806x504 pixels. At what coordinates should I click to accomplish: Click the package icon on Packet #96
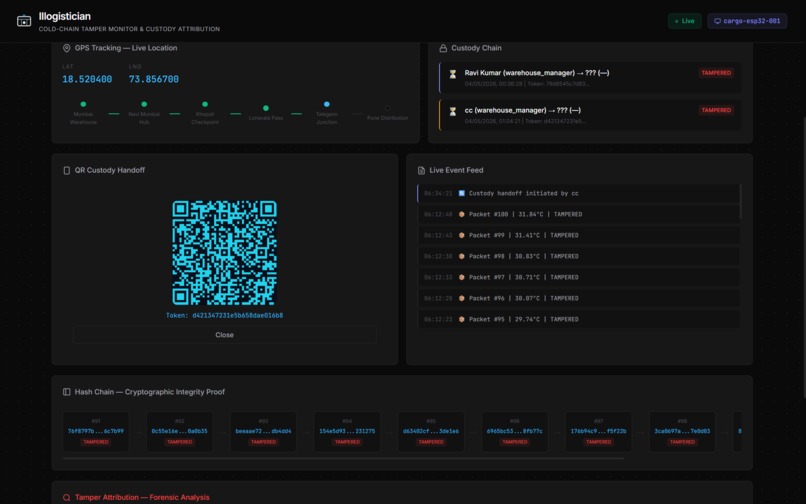pyautogui.click(x=462, y=298)
